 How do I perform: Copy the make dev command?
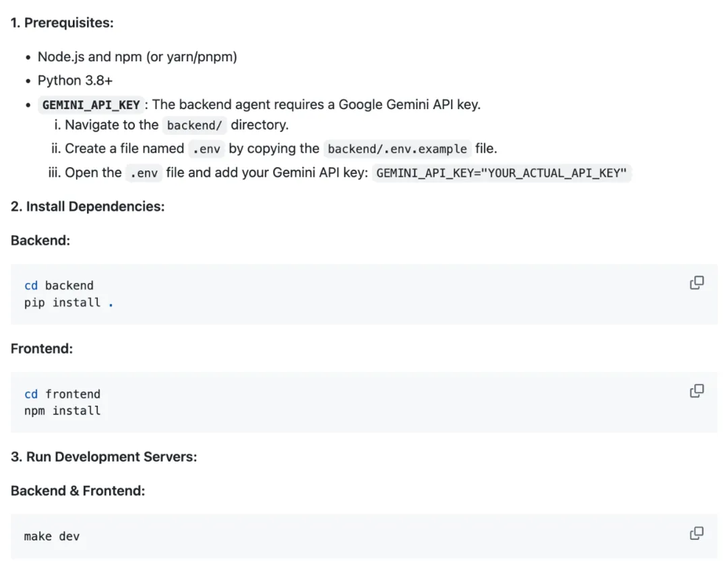click(697, 534)
